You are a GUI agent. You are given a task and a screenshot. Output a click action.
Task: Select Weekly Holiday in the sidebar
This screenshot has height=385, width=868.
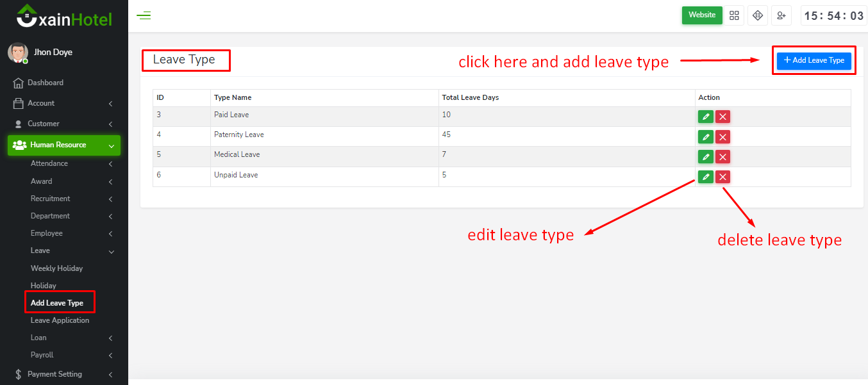point(56,268)
